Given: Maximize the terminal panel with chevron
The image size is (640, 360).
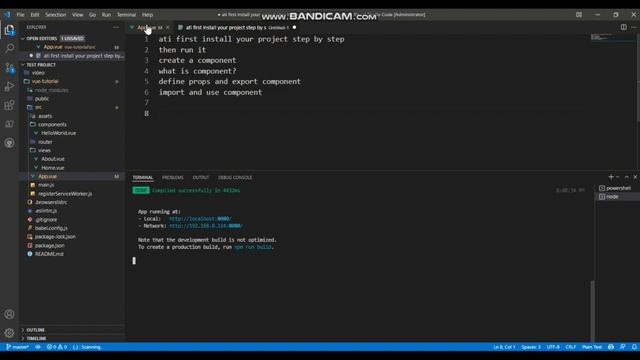Looking at the screenshot, I should coord(627,177).
